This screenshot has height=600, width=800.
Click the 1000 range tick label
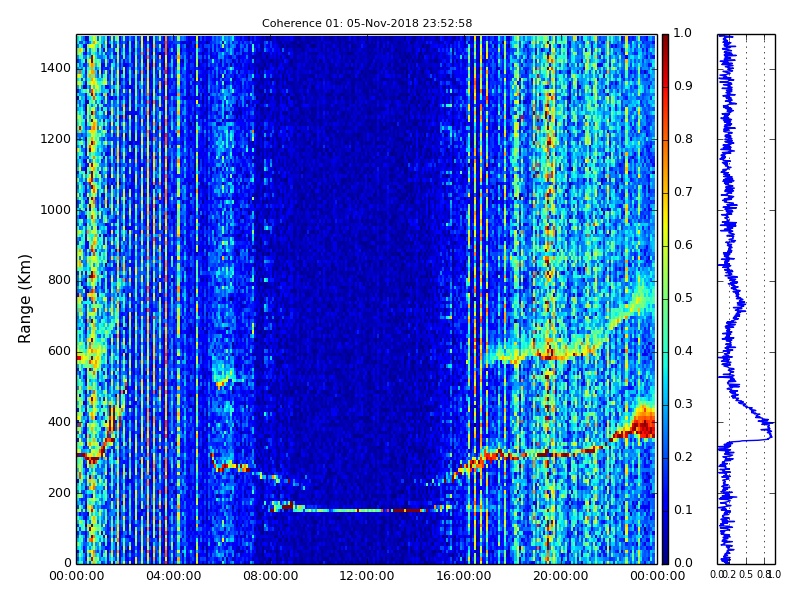(x=56, y=210)
